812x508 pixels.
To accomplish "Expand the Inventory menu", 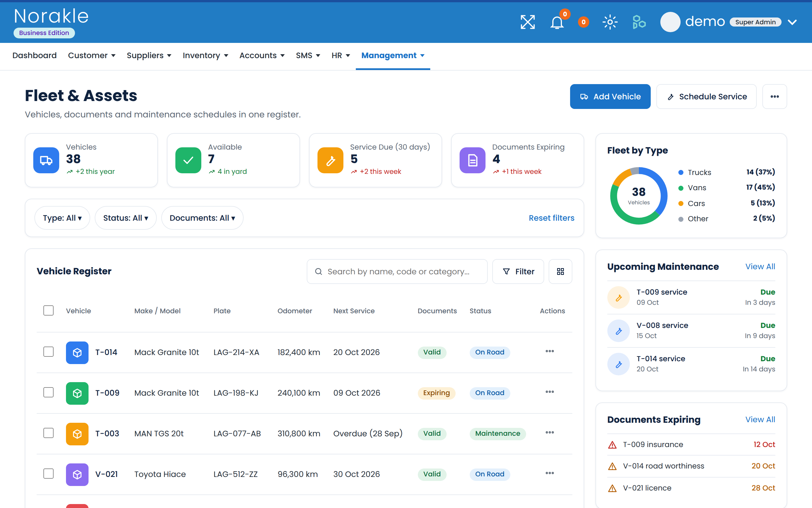I will (205, 55).
